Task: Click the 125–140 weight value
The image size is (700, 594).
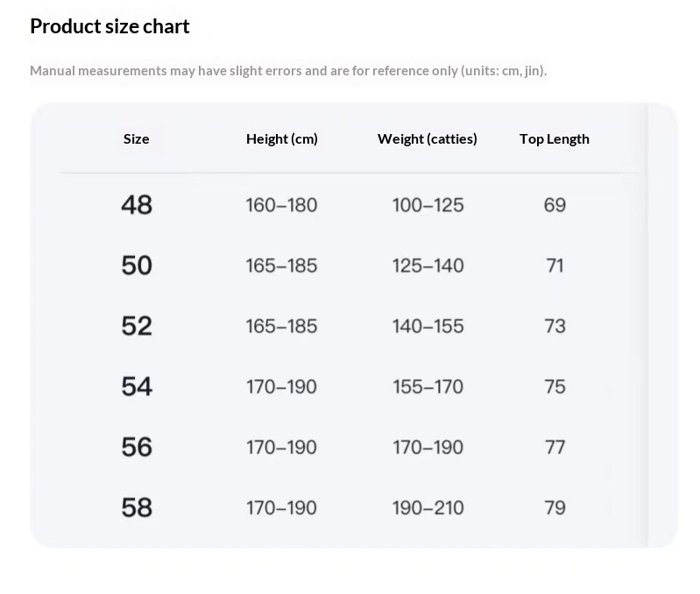Action: pyautogui.click(x=428, y=266)
